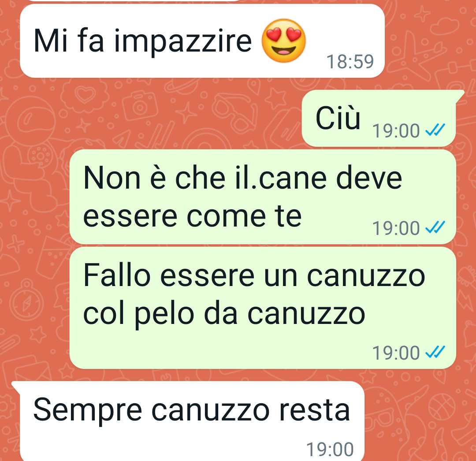Tap the "Fallo essere un canuzzo" message bubble

tap(263, 308)
